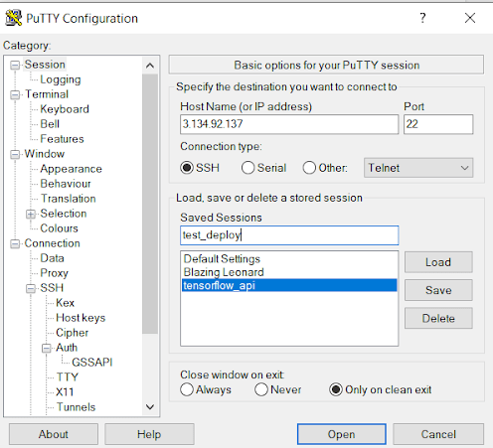Click the Load session button
Screen dimensions: 493x448
(438, 262)
